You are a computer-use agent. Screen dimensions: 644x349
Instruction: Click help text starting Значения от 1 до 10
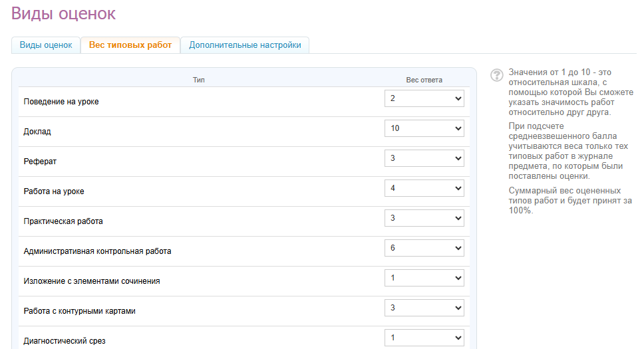pyautogui.click(x=570, y=92)
